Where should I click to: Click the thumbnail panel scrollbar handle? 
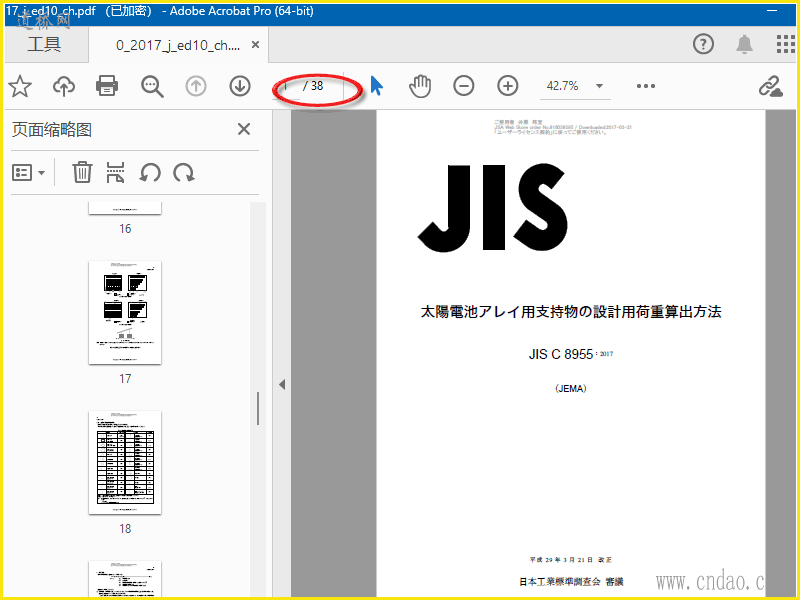[x=258, y=408]
